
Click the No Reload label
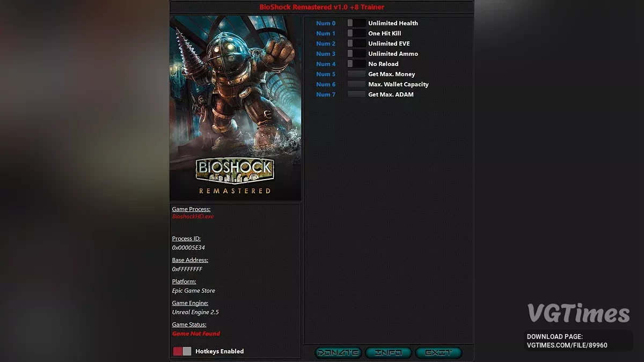click(383, 64)
